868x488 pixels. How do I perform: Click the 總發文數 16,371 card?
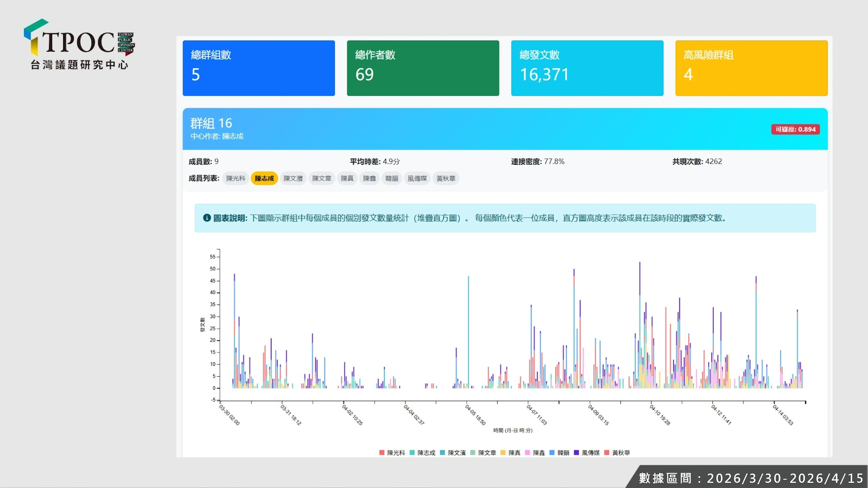pos(587,68)
